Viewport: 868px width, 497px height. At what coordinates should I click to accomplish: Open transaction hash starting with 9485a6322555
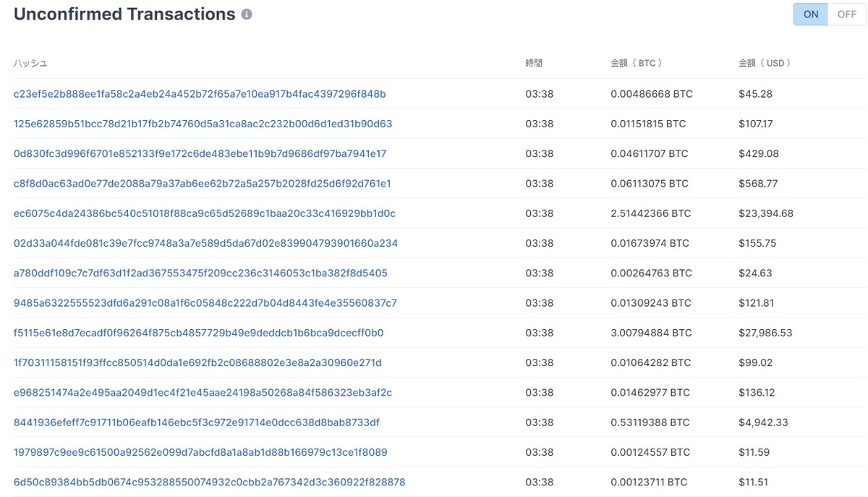click(205, 303)
